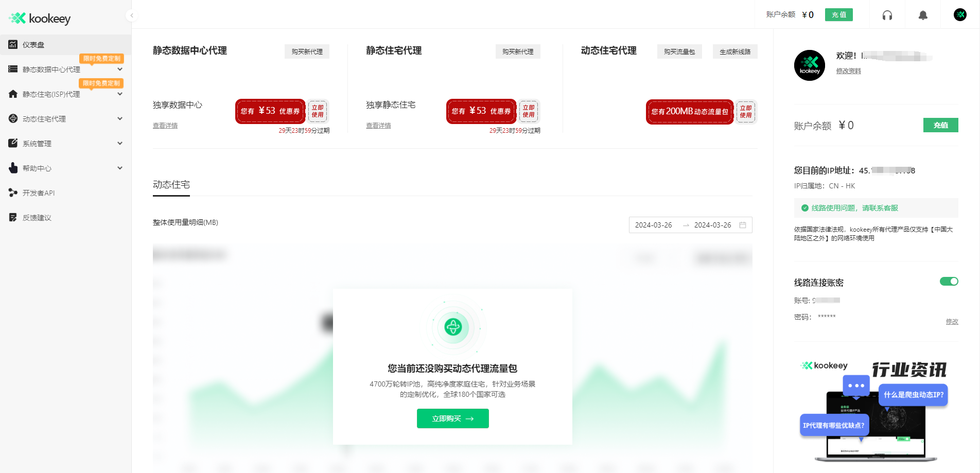Screen dimensions: 980x473
Task: Click the 帮助中心 hand icon
Action: pyautogui.click(x=13, y=168)
